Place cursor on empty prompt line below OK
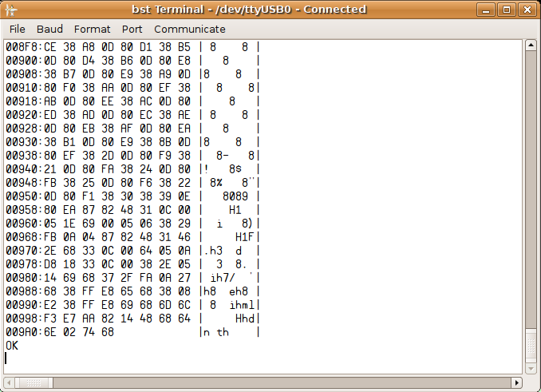The image size is (541, 392). 263,359
